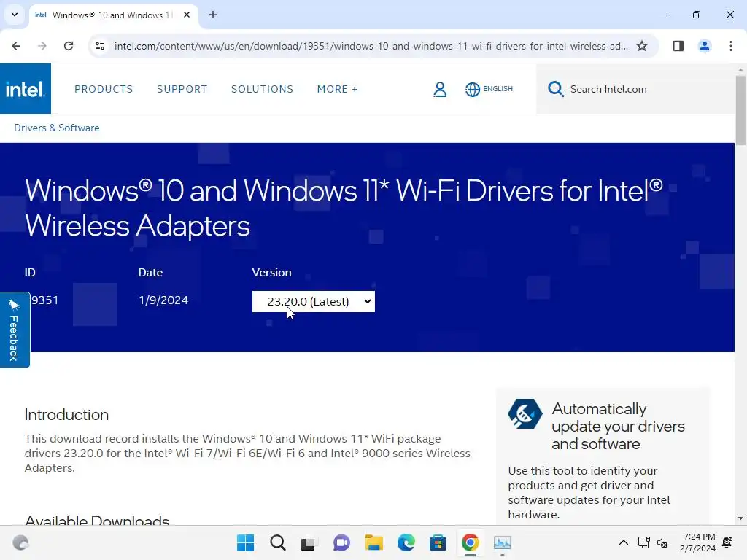Image resolution: width=747 pixels, height=560 pixels.
Task: Click the Available Downloads heading
Action: (97, 520)
